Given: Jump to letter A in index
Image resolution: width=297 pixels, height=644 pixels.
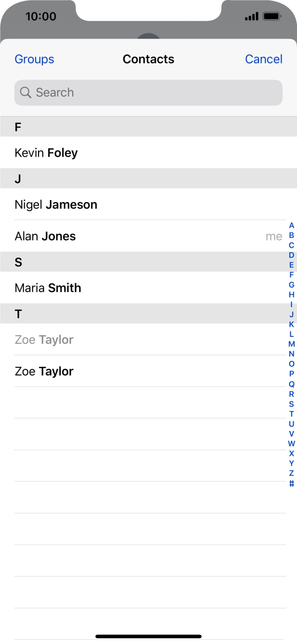Looking at the screenshot, I should [291, 225].
